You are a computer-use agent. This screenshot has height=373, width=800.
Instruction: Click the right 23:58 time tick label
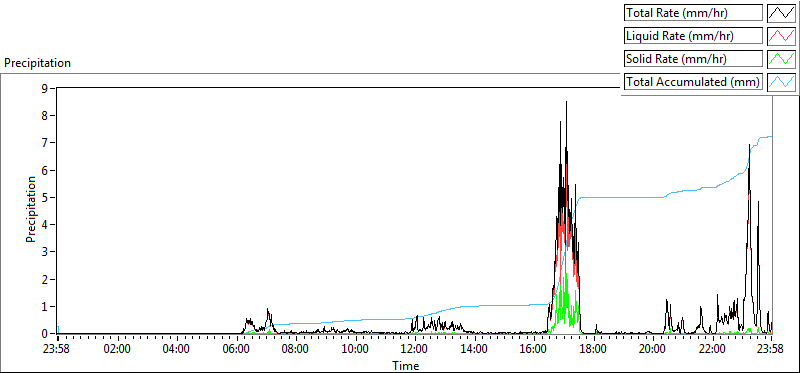(770, 350)
